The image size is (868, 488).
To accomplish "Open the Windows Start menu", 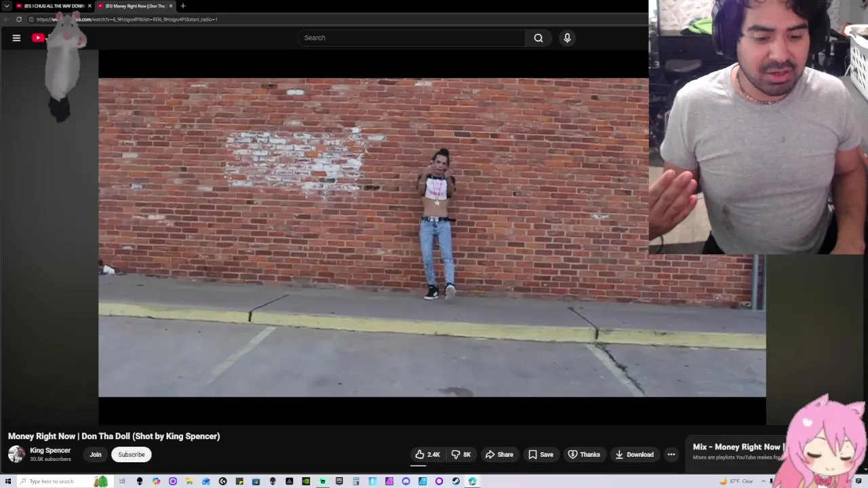I will point(8,481).
